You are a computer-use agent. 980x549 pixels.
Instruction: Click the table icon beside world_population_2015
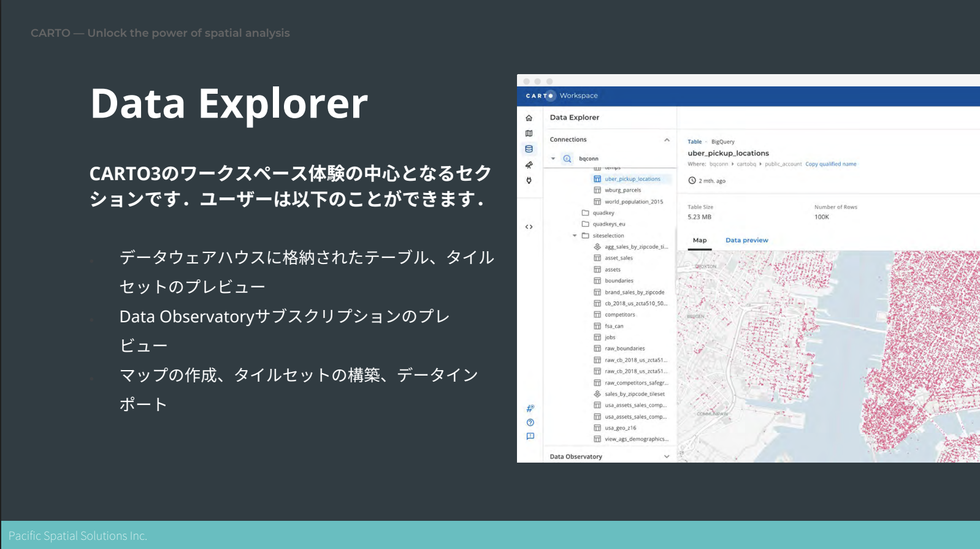597,202
